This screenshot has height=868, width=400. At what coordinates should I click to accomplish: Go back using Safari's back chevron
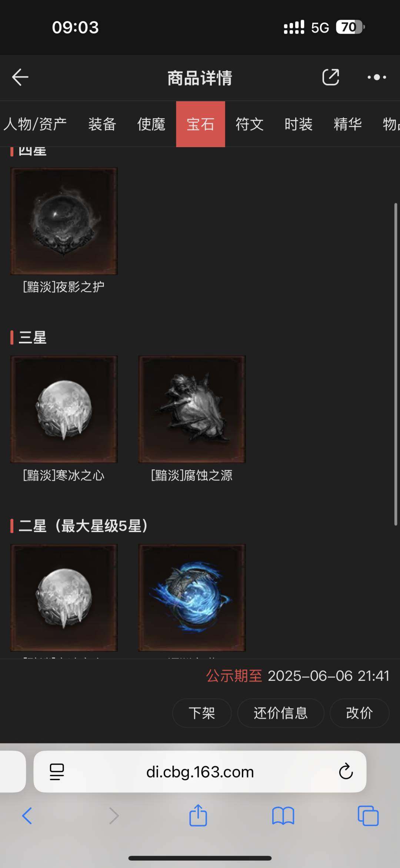[x=27, y=816]
